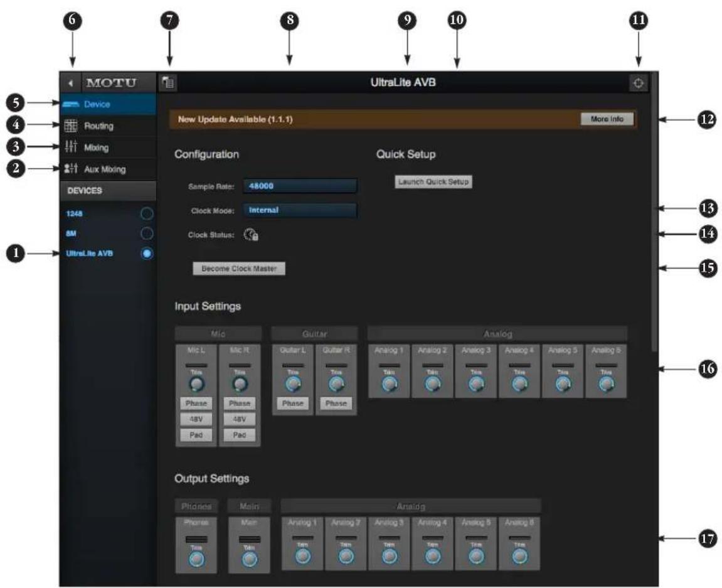Click the Routing grid icon
This screenshot has width=722, height=588.
tap(71, 126)
